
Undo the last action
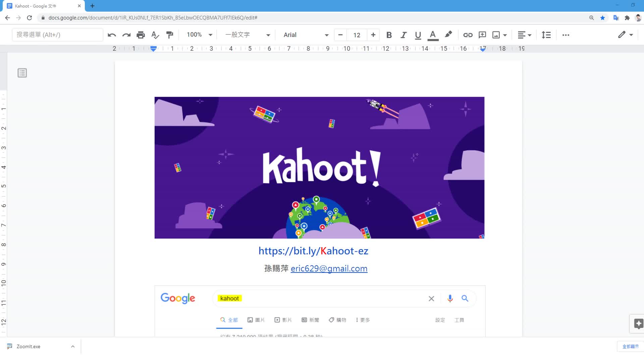click(112, 35)
